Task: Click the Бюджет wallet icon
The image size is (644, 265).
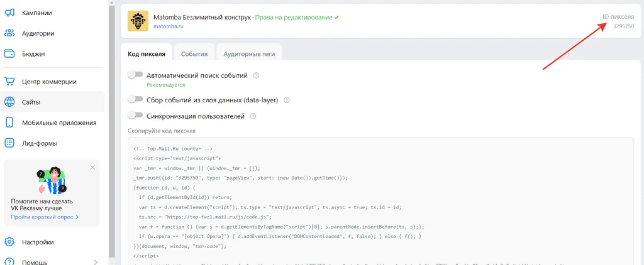Action: 9,54
